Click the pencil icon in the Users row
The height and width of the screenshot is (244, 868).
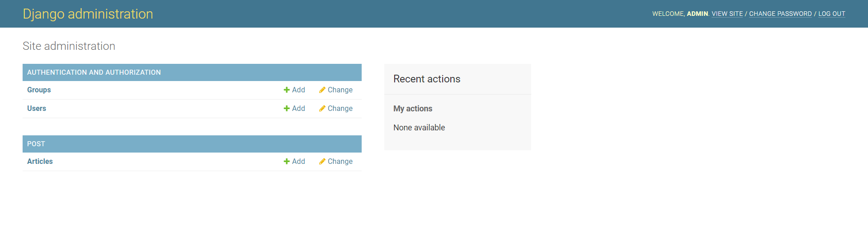click(322, 109)
